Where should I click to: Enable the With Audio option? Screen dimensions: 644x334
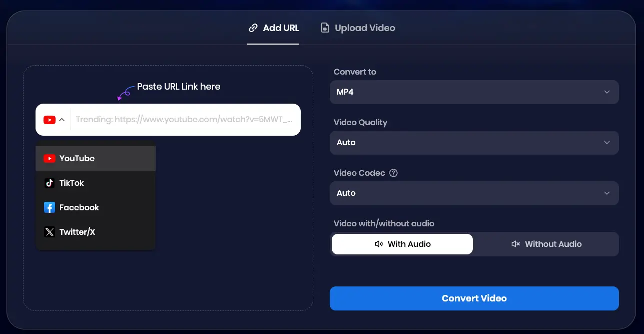coord(402,244)
